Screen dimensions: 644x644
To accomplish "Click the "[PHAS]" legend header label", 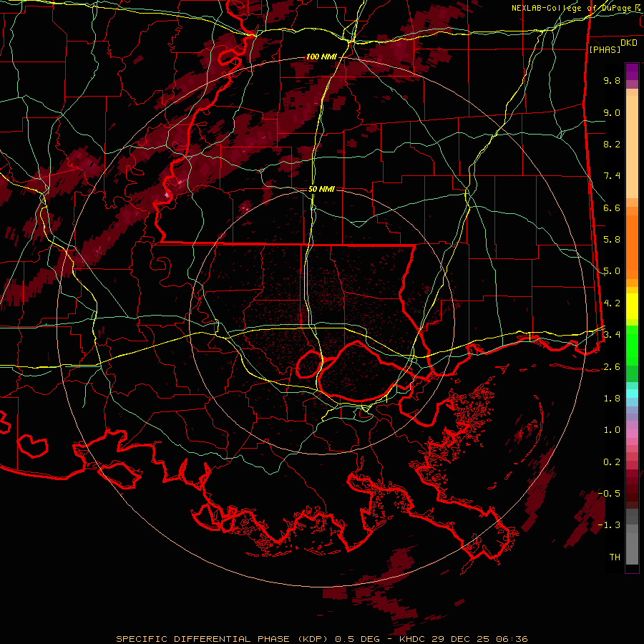I will pyautogui.click(x=605, y=49).
